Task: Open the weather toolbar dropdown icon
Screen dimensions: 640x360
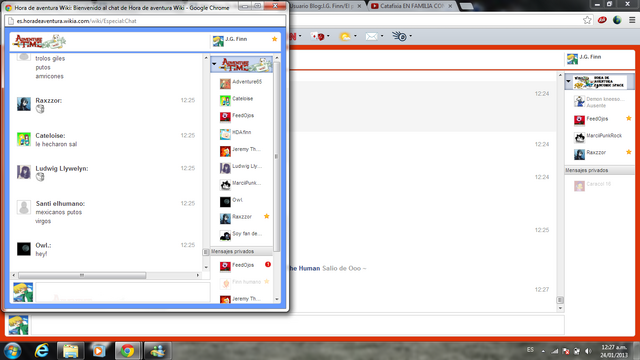Action: pyautogui.click(x=348, y=37)
